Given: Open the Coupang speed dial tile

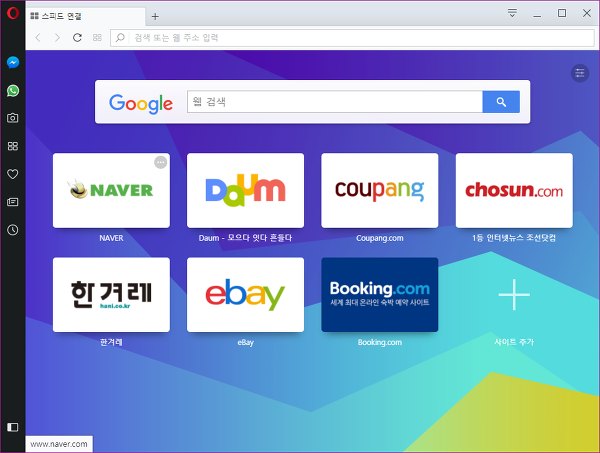Looking at the screenshot, I should (x=380, y=191).
